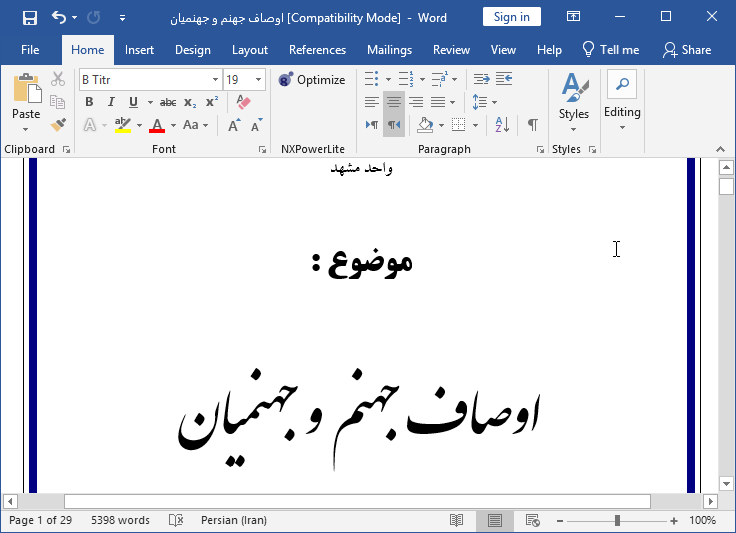
Task: Open Change Case Aa menu
Action: click(195, 125)
